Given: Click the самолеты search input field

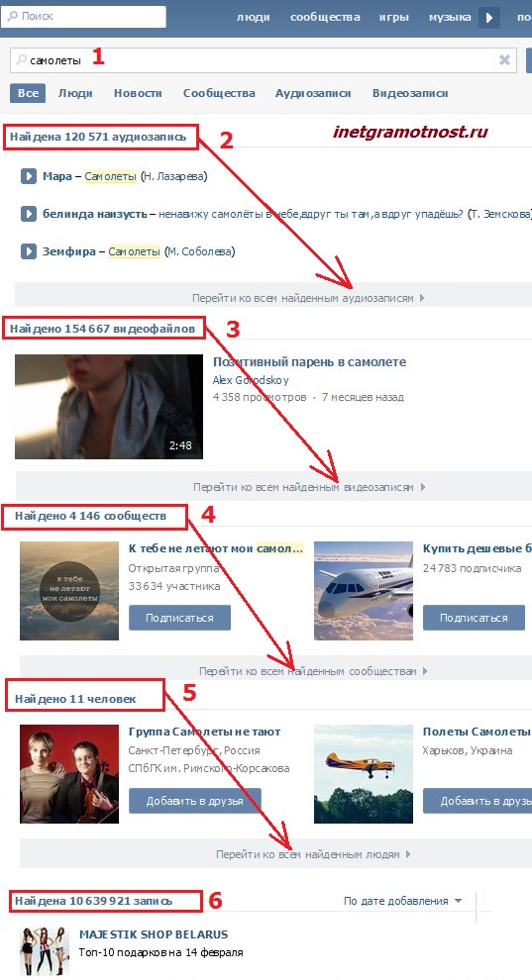Looking at the screenshot, I should tap(264, 60).
